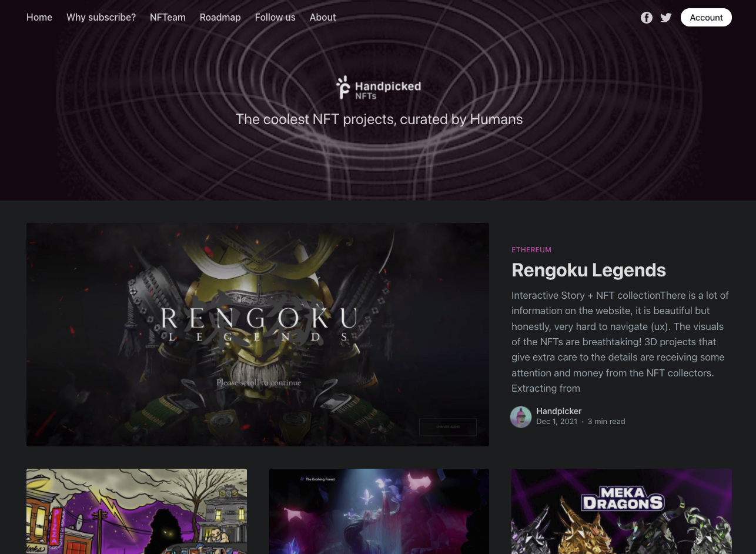The width and height of the screenshot is (756, 554).
Task: Open the Why subscribe? page
Action: pos(101,18)
